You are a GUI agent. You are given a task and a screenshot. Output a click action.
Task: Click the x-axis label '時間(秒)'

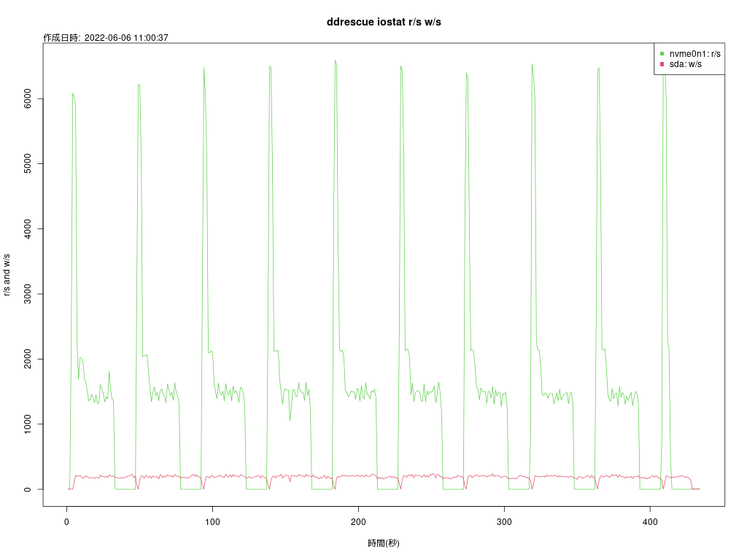coord(384,542)
